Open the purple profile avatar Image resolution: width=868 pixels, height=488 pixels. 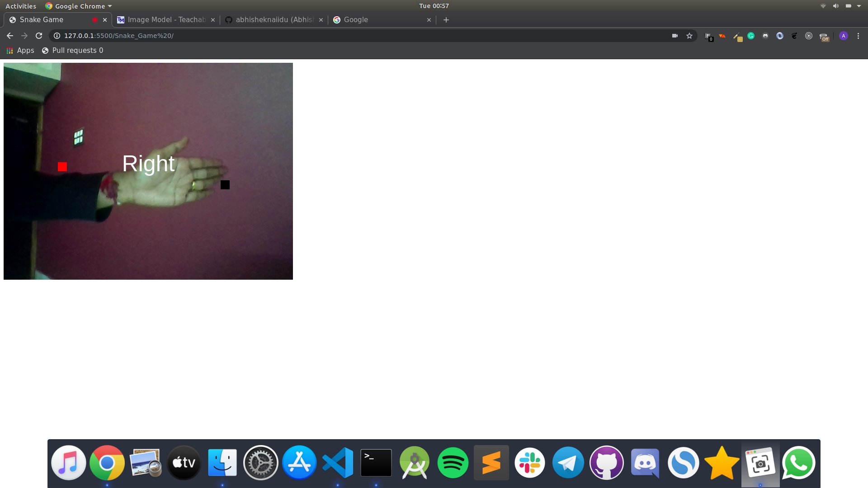click(x=843, y=36)
